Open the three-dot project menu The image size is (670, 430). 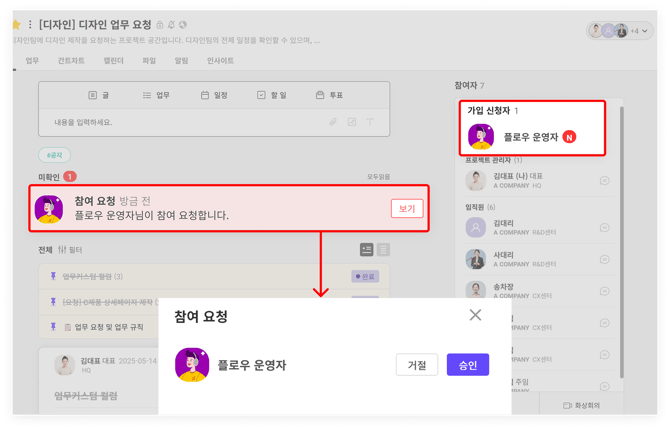30,24
